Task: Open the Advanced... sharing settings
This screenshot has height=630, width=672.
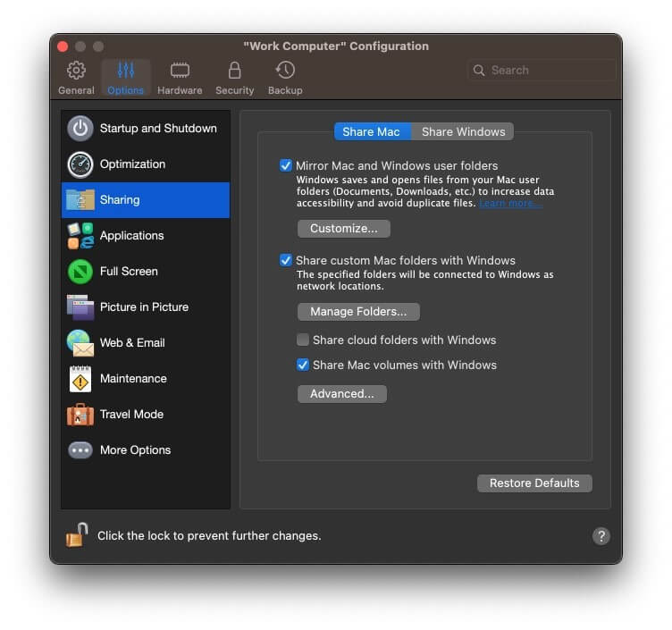Action: pyautogui.click(x=342, y=394)
